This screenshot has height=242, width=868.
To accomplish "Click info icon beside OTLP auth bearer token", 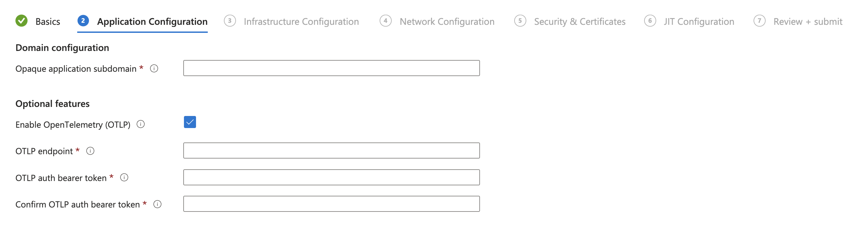I will point(124,178).
